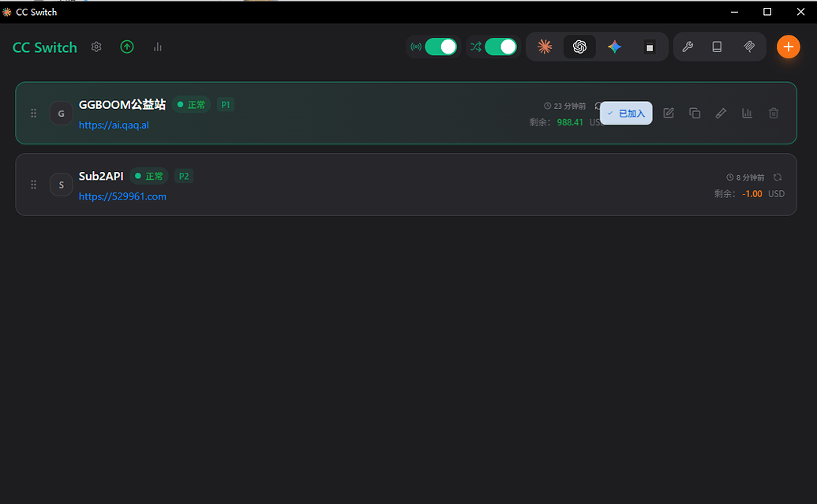
Task: Switch to the OpenAI Codex app tab
Action: point(579,47)
